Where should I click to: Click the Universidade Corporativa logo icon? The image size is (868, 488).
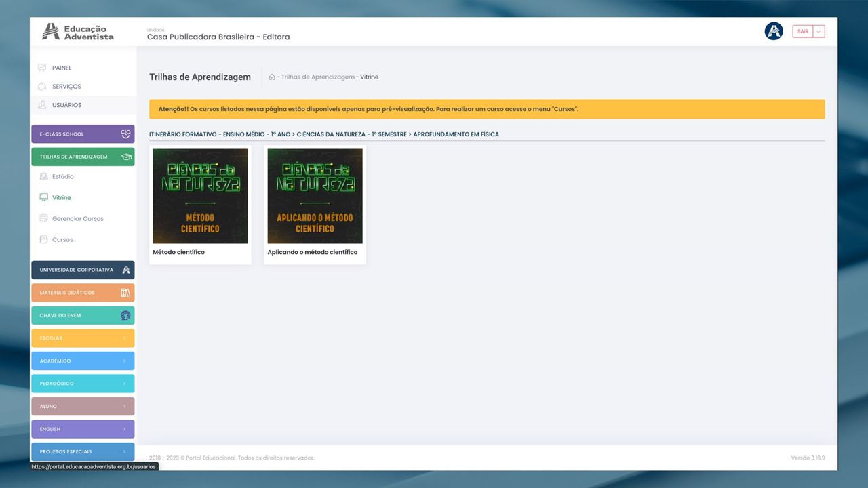point(126,270)
